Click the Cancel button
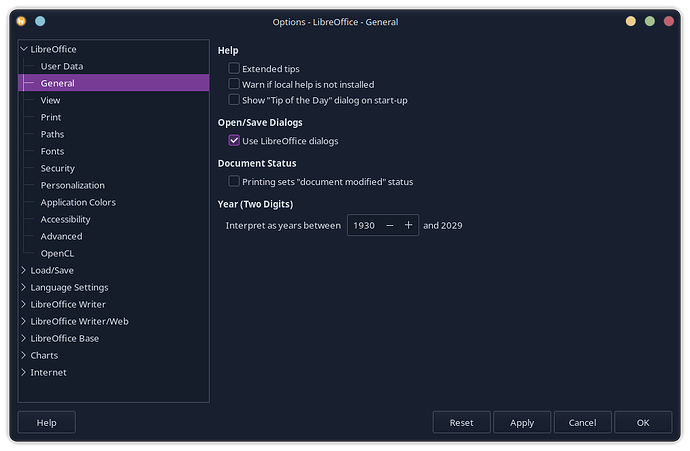 [x=583, y=422]
